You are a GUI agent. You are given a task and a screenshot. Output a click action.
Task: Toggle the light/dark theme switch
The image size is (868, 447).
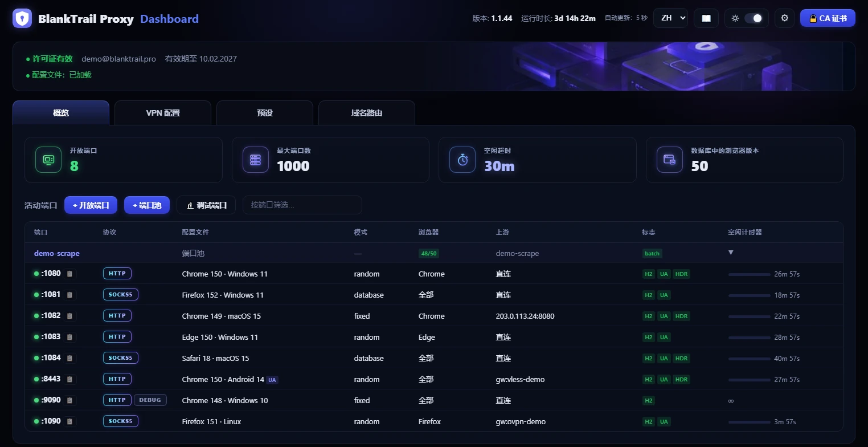click(x=753, y=18)
